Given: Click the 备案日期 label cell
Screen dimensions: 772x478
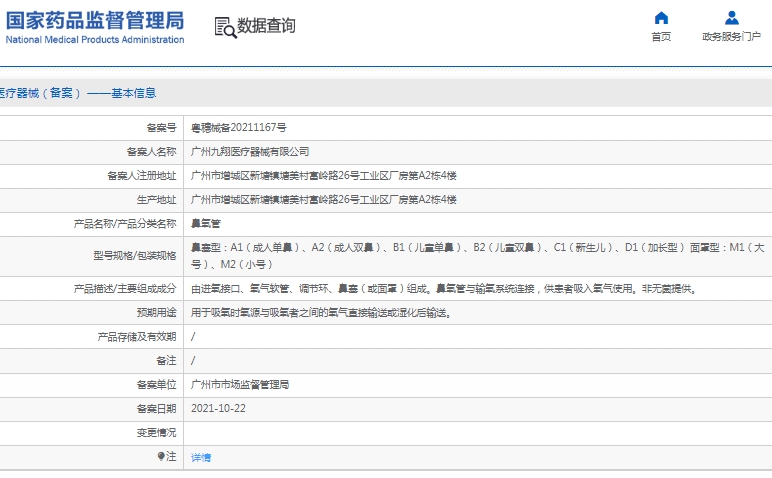Looking at the screenshot, I should coord(92,409).
